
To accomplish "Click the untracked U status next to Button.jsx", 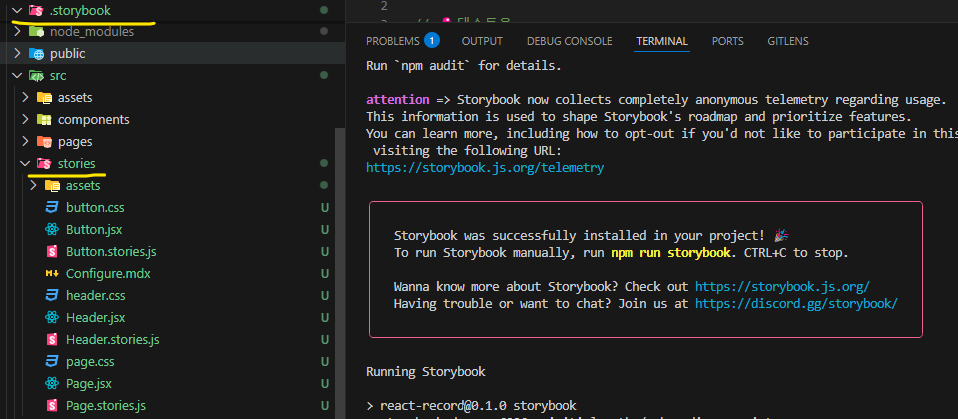I will (324, 230).
